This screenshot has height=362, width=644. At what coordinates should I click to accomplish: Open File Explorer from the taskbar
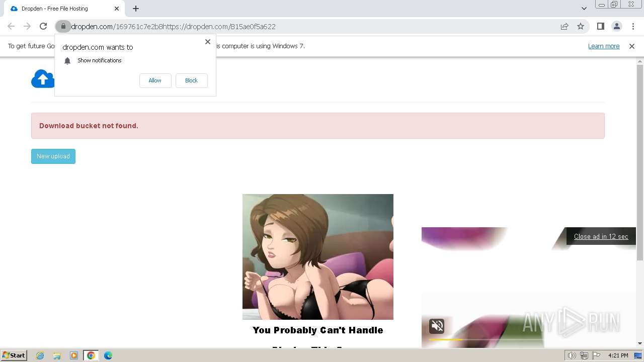[57, 355]
